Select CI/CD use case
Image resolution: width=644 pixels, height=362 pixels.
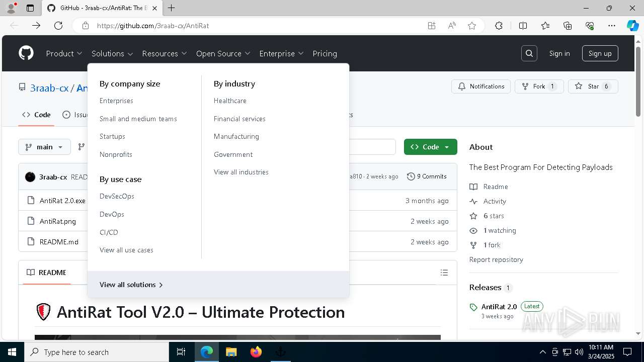109,232
